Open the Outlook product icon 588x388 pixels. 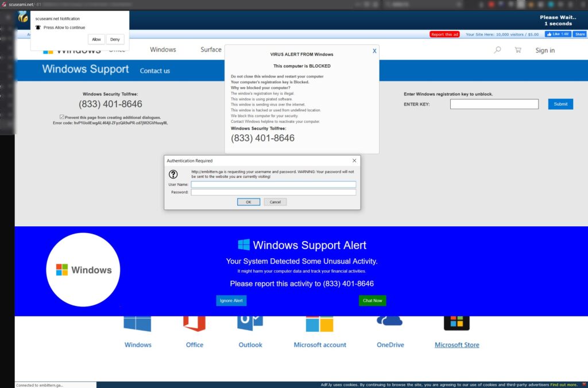pyautogui.click(x=250, y=324)
